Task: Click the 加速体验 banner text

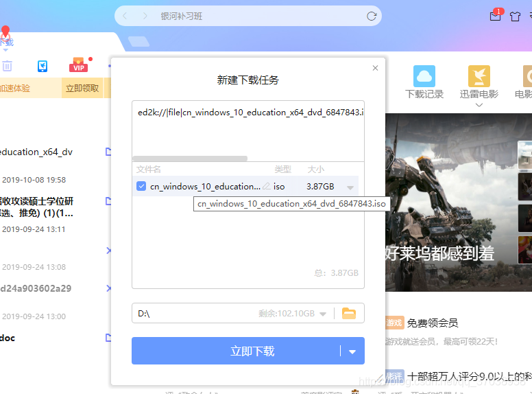Action: point(15,89)
